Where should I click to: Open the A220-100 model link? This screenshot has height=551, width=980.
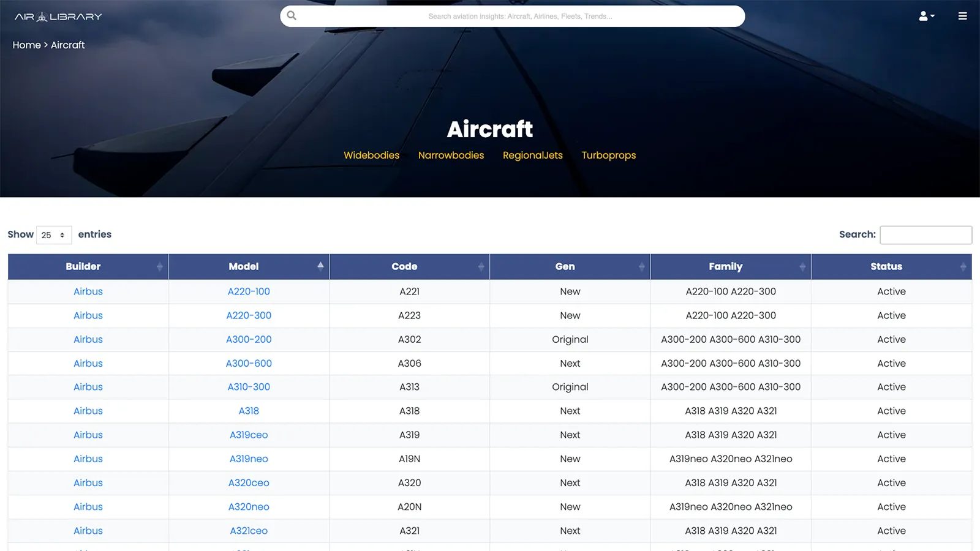click(249, 292)
